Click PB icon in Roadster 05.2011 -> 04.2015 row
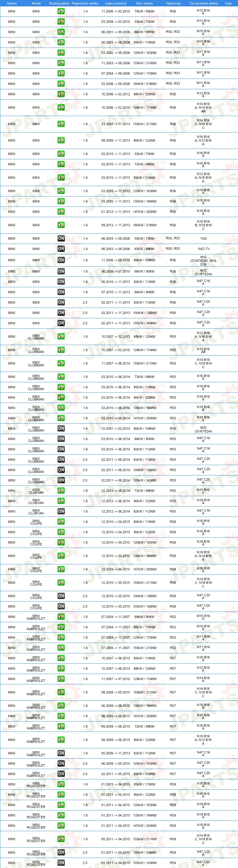 tap(61, 839)
